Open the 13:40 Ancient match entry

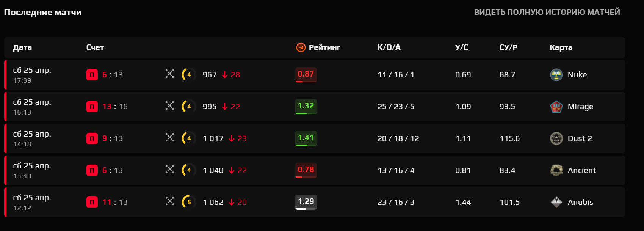(x=315, y=170)
